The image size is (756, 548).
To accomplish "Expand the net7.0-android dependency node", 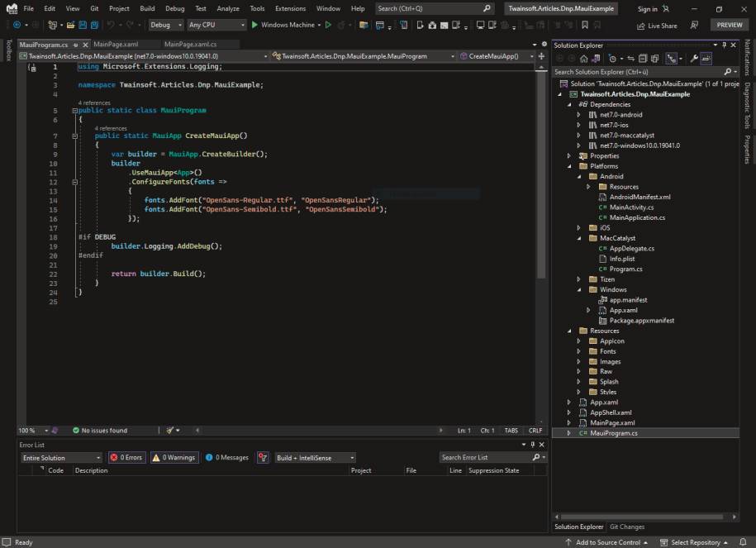I will (578, 115).
